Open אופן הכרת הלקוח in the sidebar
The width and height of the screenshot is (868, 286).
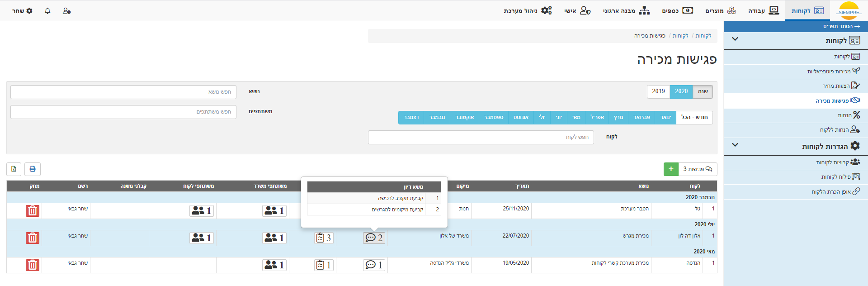pyautogui.click(x=796, y=191)
